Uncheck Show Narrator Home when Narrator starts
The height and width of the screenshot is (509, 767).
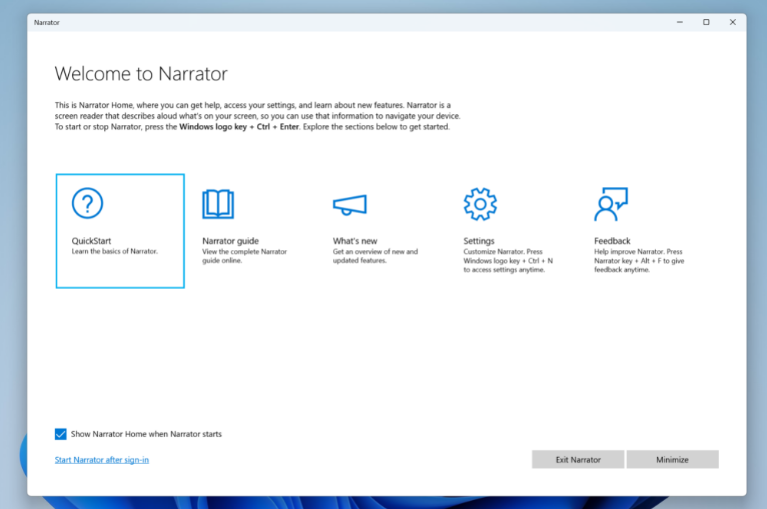[61, 434]
